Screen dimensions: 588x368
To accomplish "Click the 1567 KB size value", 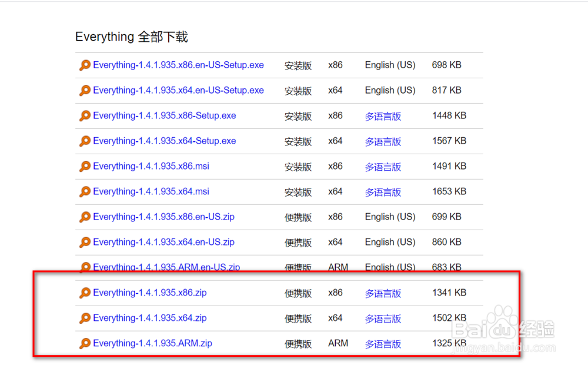I will [449, 141].
